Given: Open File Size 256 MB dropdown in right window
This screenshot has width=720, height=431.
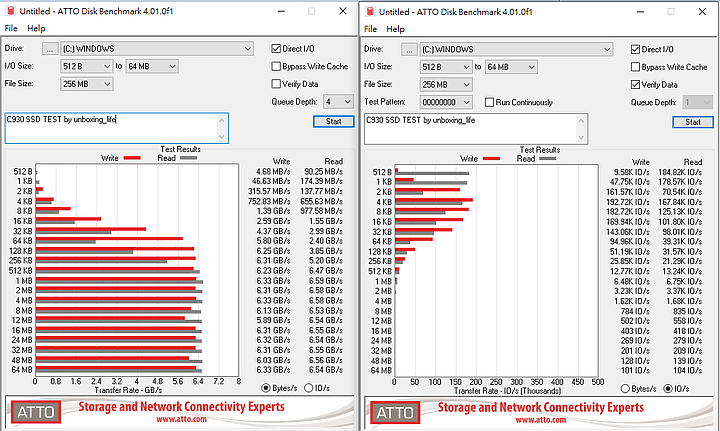Looking at the screenshot, I should (446, 85).
